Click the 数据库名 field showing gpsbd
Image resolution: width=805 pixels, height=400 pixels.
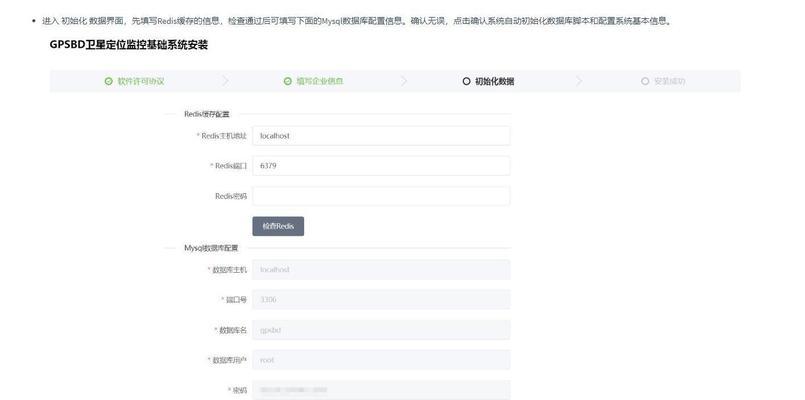click(x=381, y=330)
